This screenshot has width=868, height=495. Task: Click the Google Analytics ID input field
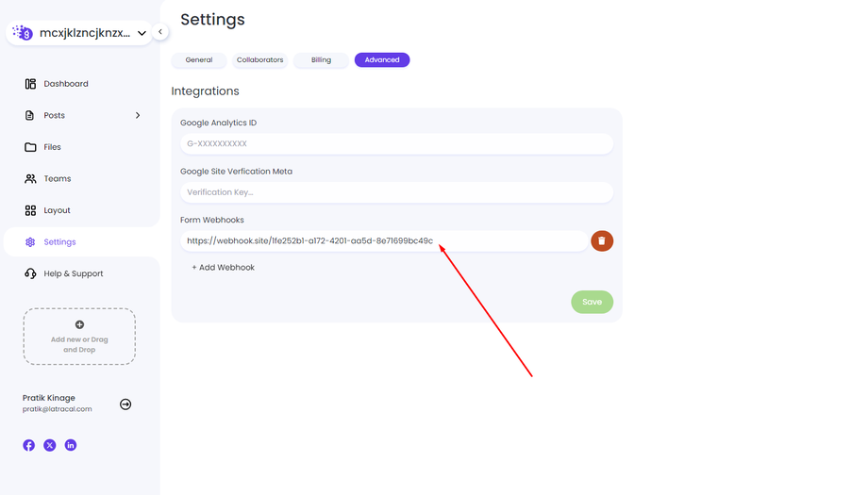pos(396,143)
